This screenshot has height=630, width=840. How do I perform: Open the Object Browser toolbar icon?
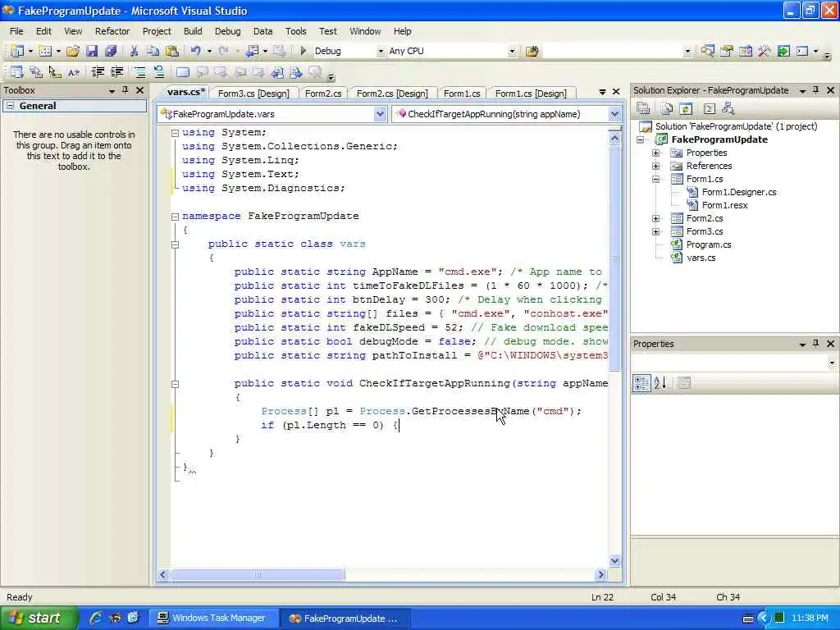click(x=745, y=52)
